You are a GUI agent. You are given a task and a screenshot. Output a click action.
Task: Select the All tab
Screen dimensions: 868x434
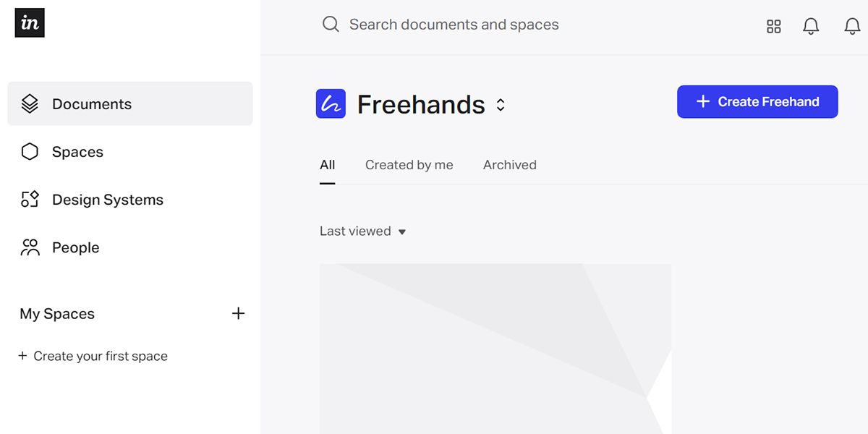tap(327, 164)
